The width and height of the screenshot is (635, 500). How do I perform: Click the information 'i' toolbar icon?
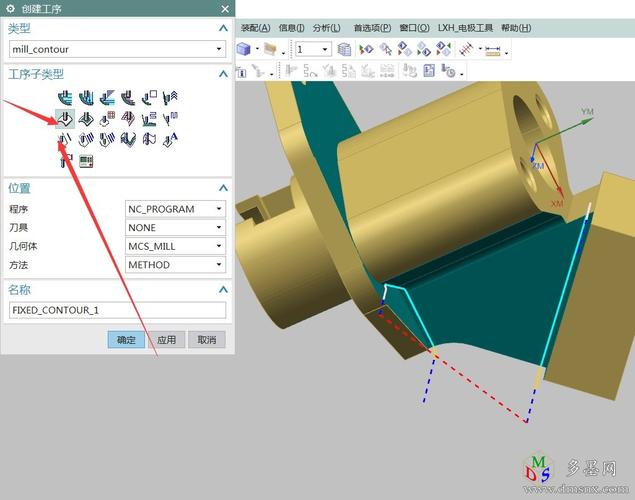242,72
